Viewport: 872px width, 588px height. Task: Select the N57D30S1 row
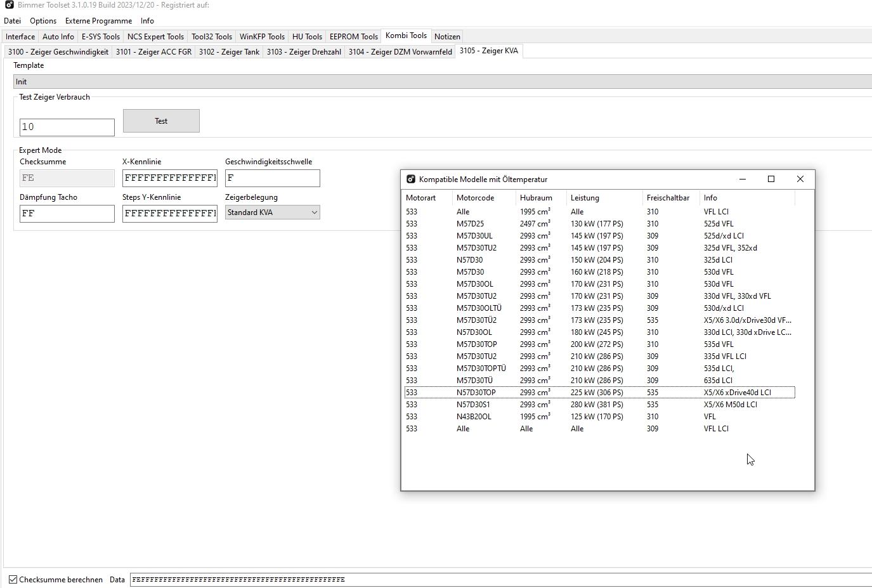pos(599,405)
